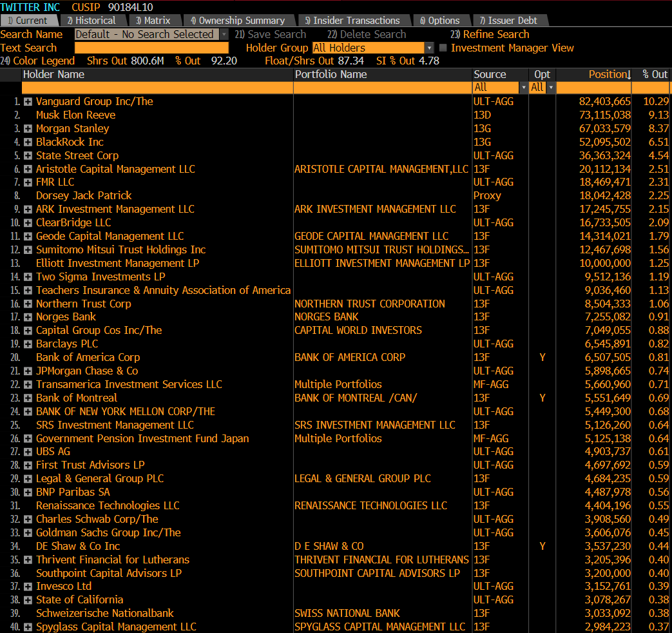
Task: Click the Text Search input field
Action: click(x=151, y=48)
